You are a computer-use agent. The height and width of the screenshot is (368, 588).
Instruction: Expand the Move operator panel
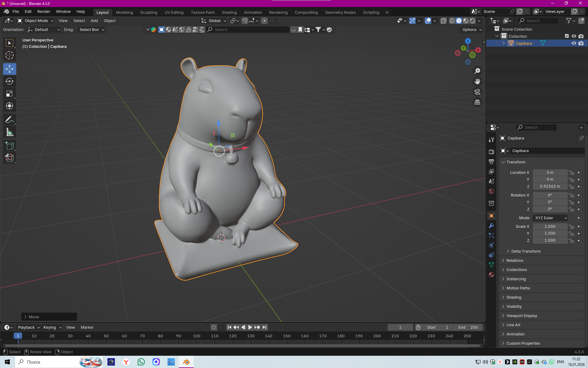tap(49, 317)
